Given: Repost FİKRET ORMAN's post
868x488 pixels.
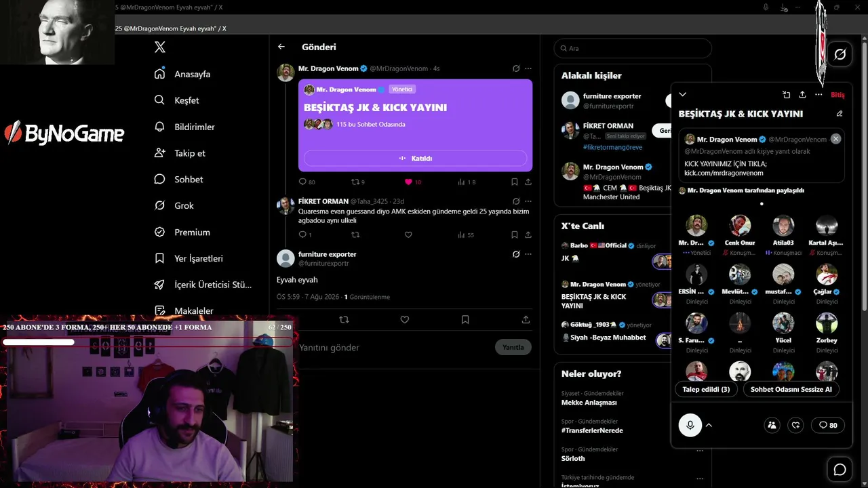Looking at the screenshot, I should point(355,235).
